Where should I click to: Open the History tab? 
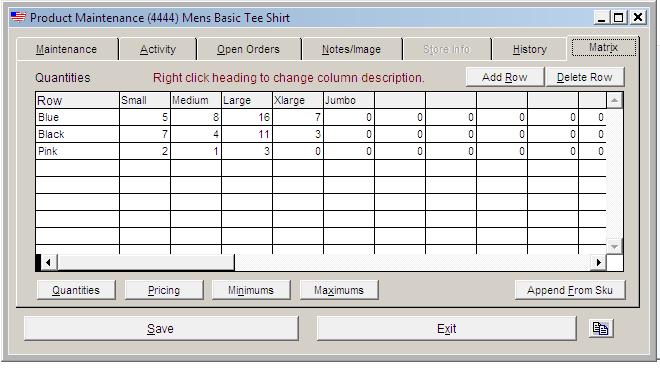(530, 49)
